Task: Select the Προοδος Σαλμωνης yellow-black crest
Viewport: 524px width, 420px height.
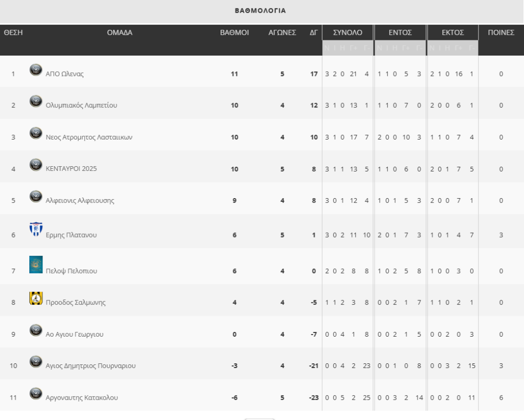Action: [x=35, y=299]
